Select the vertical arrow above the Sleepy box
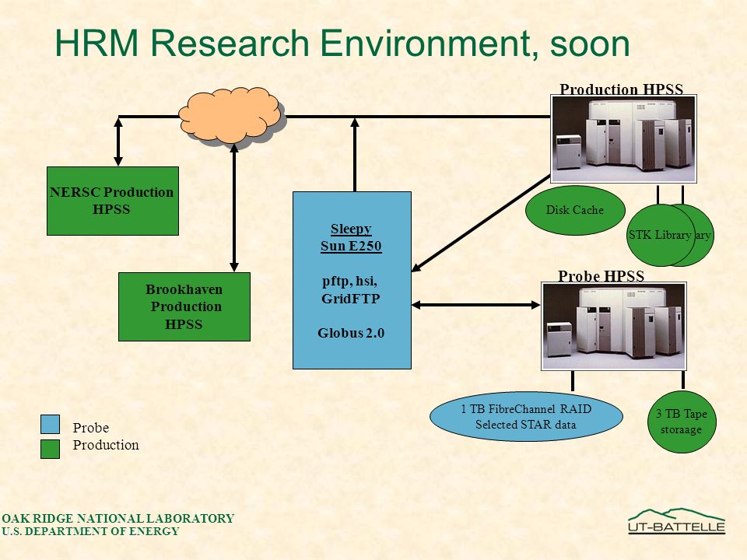 [x=355, y=154]
